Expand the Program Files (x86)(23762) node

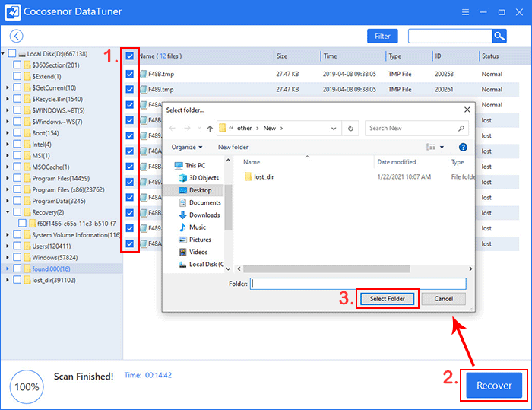click(8, 189)
